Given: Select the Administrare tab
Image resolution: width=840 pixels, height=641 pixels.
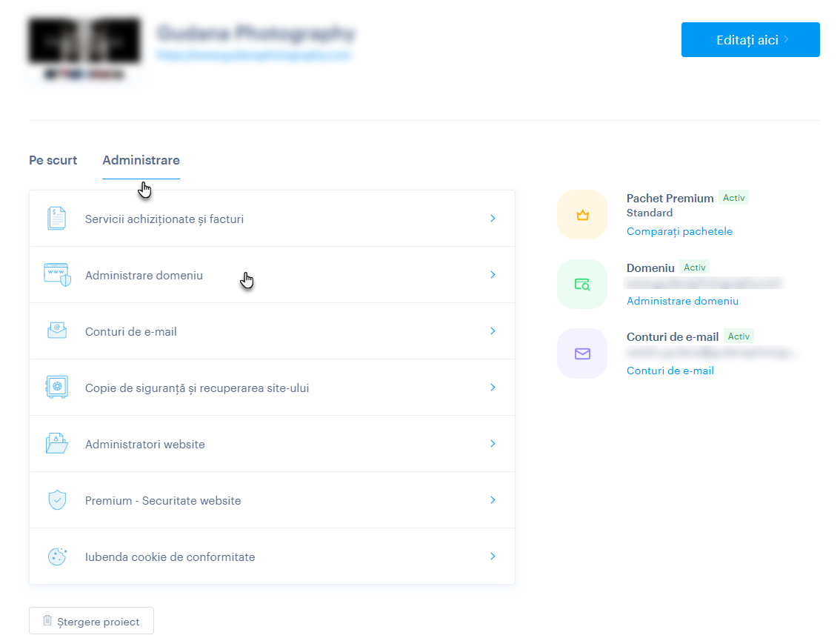Looking at the screenshot, I should pyautogui.click(x=141, y=160).
